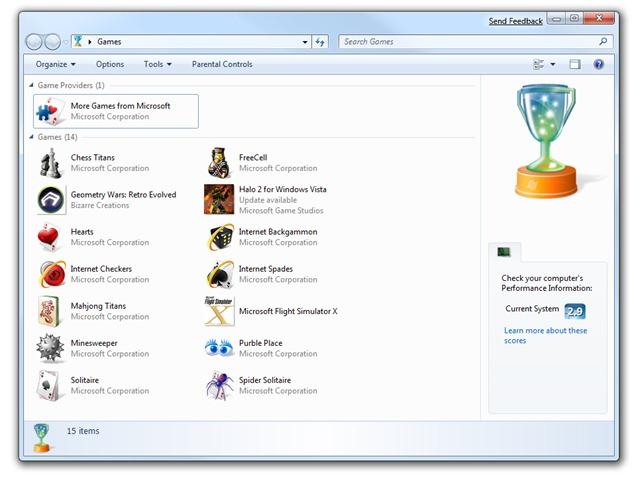640x477 pixels.
Task: Open the Chess Titans game icon
Action: click(51, 163)
